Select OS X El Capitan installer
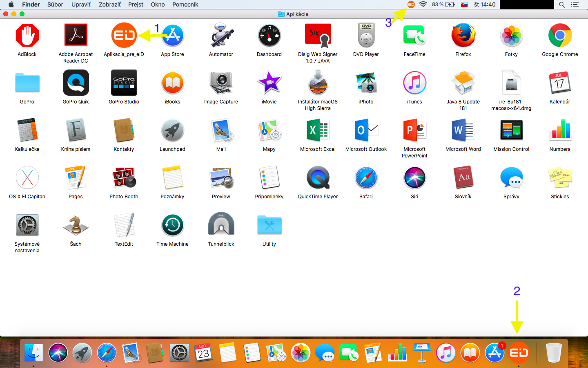This screenshot has height=368, width=588. (27, 178)
